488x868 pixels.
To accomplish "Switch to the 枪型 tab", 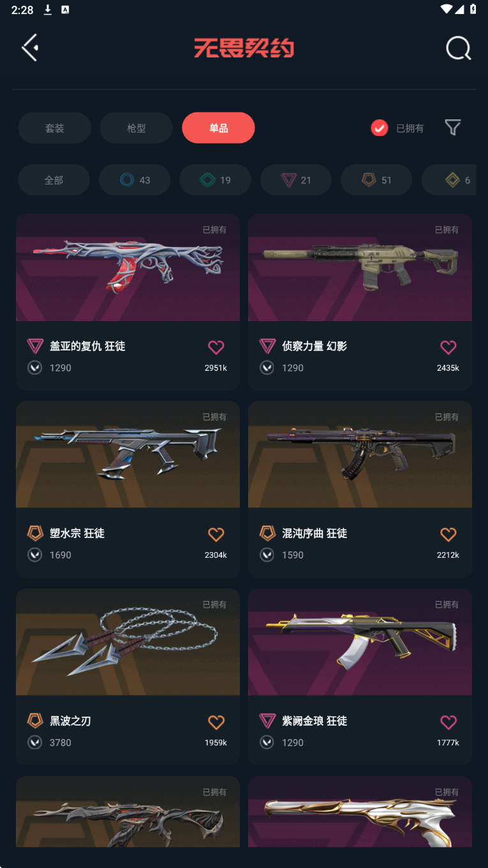I will pyautogui.click(x=136, y=128).
